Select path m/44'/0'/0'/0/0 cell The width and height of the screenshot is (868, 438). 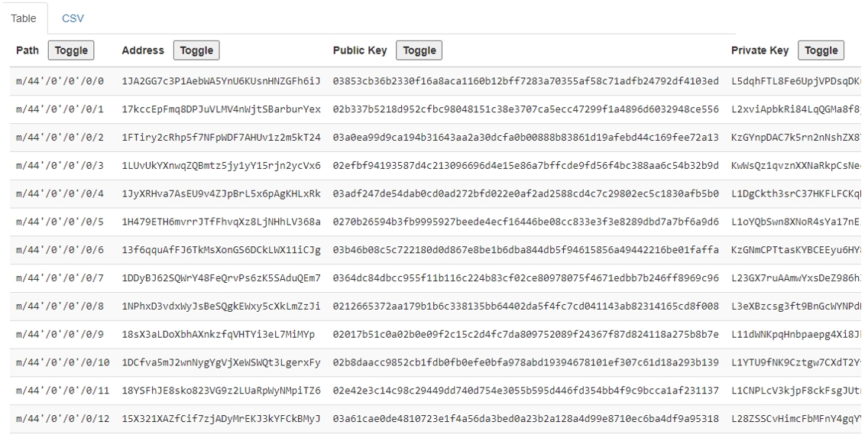click(x=60, y=81)
